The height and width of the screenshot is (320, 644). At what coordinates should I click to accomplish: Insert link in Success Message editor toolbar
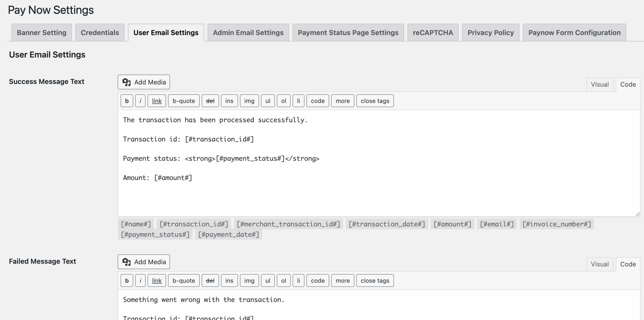point(157,101)
